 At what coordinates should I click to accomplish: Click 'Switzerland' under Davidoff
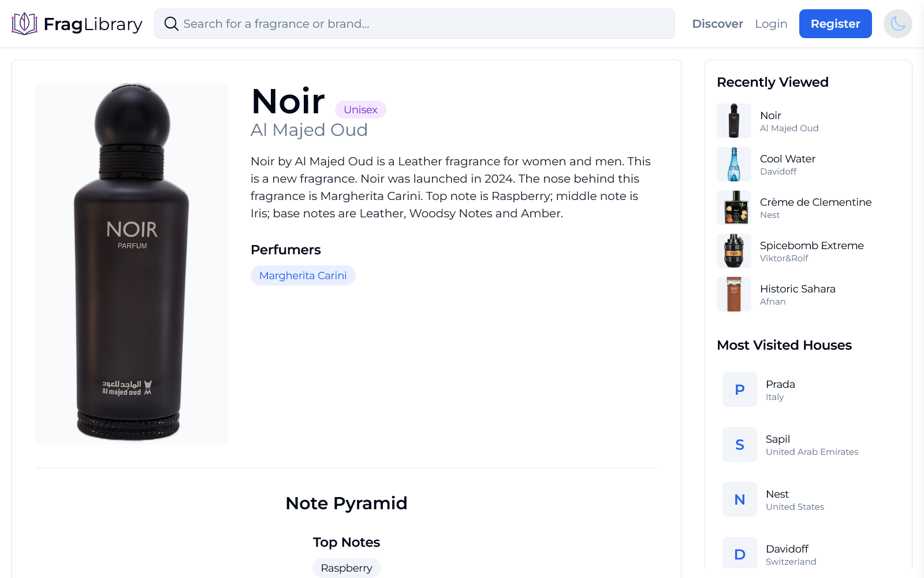(791, 562)
